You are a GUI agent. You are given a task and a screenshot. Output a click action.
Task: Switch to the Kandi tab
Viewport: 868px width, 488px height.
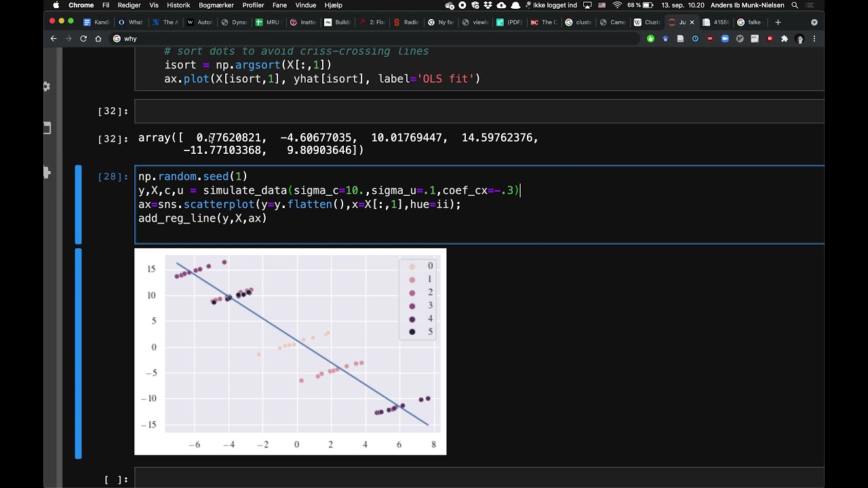(x=96, y=22)
